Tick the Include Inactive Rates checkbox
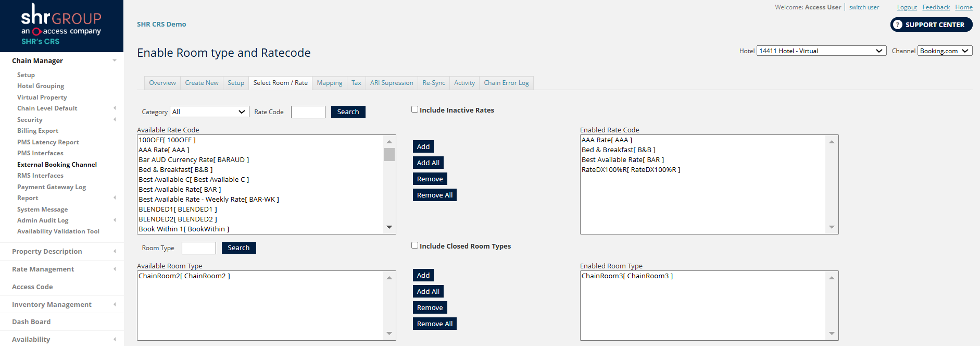Viewport: 980px width, 346px height. 414,109
